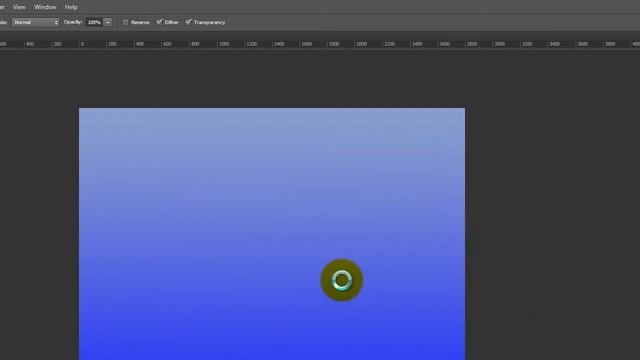Uncheck the Transparency checkbox
This screenshot has width=640, height=360.
pyautogui.click(x=188, y=22)
